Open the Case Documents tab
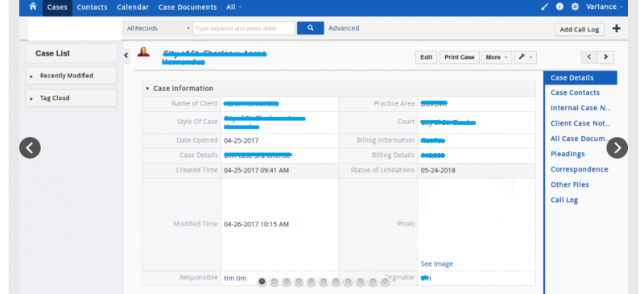The width and height of the screenshot is (644, 294). [x=188, y=7]
